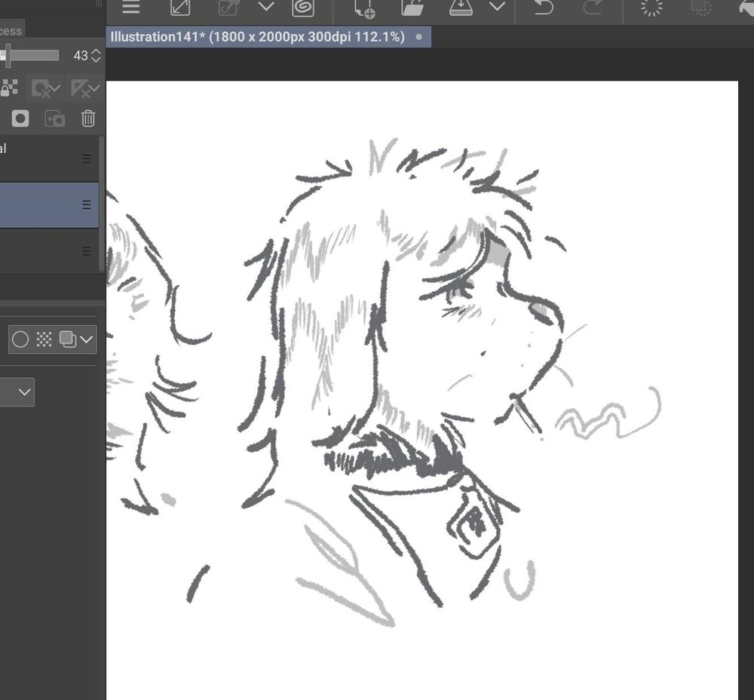This screenshot has height=700, width=754.
Task: Click the grip handle of the bottom layer row
Action: [87, 251]
